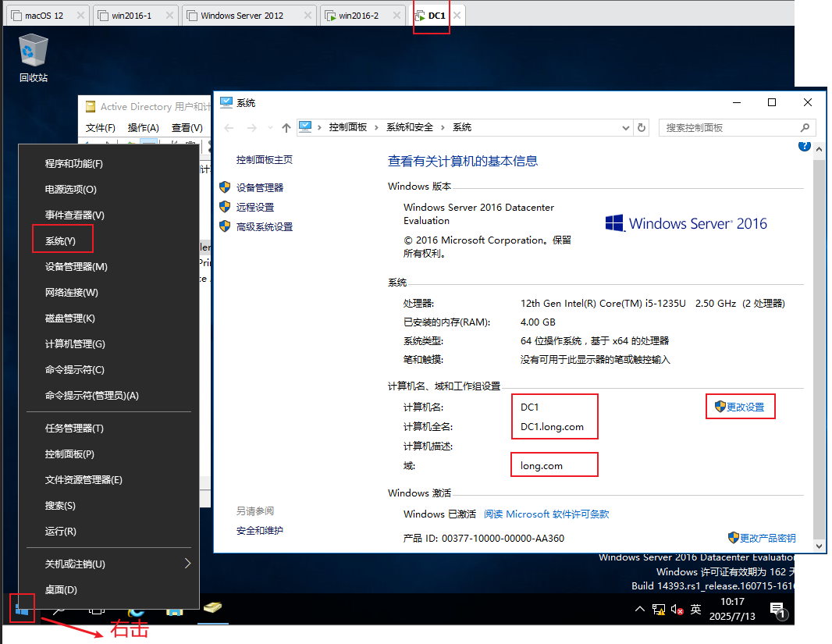Close the win2016-2 VM tab
This screenshot has width=832, height=644.
pyautogui.click(x=396, y=16)
